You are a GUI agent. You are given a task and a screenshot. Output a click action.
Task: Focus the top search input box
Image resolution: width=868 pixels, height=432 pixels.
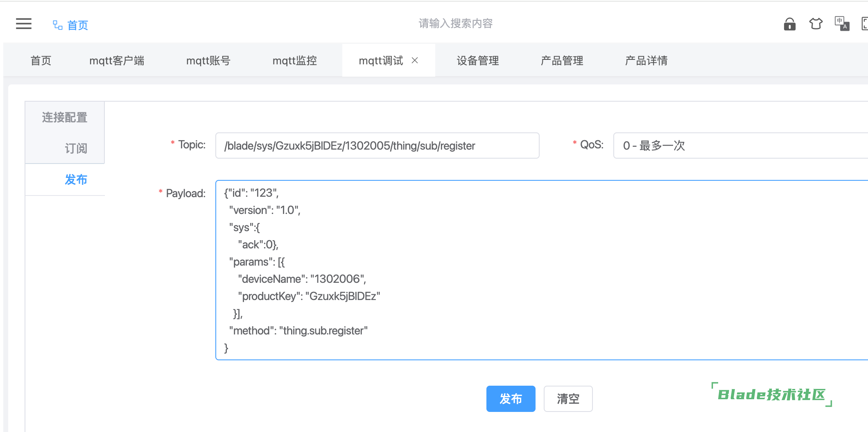(x=455, y=24)
